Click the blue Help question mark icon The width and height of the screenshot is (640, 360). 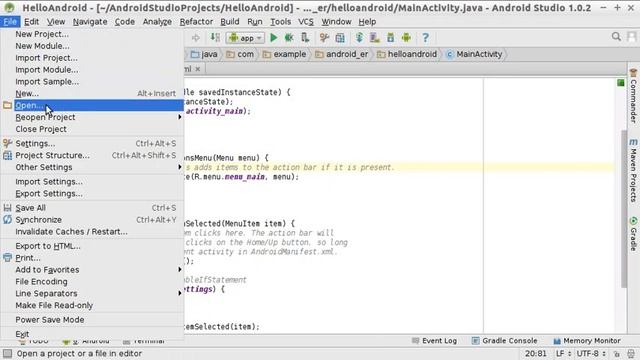click(425, 38)
